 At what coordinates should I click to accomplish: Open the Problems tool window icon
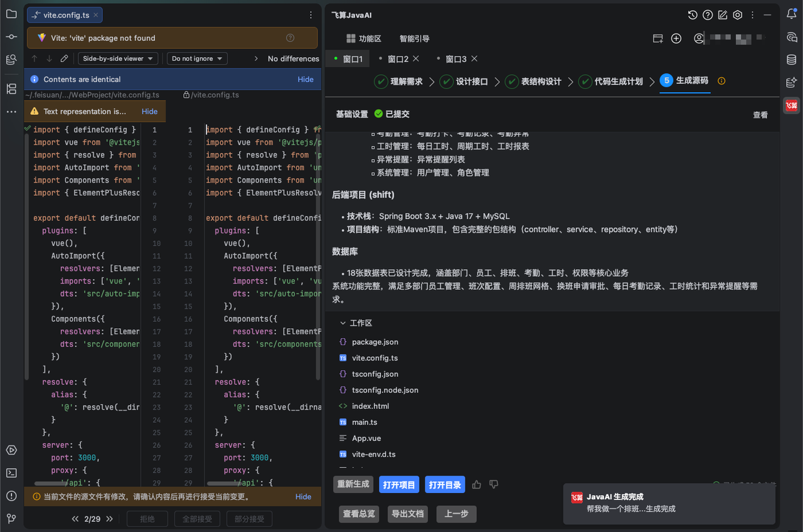[x=11, y=496]
